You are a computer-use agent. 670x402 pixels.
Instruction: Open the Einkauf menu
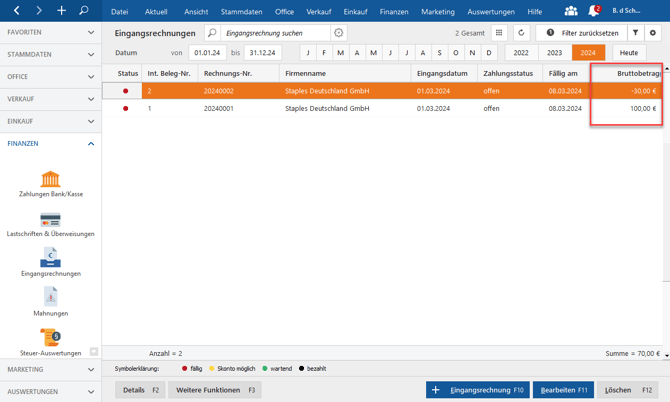[x=355, y=12]
